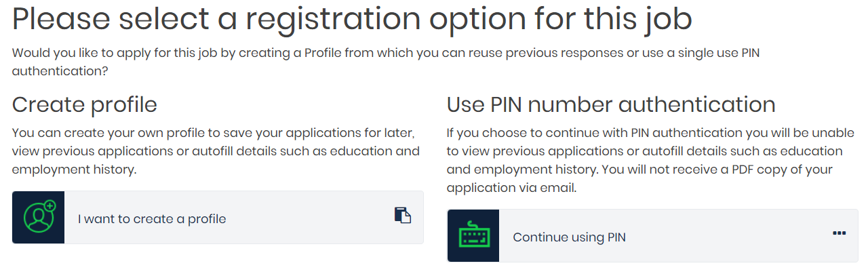Click the dark navy tile behind the keyboard icon

473,235
